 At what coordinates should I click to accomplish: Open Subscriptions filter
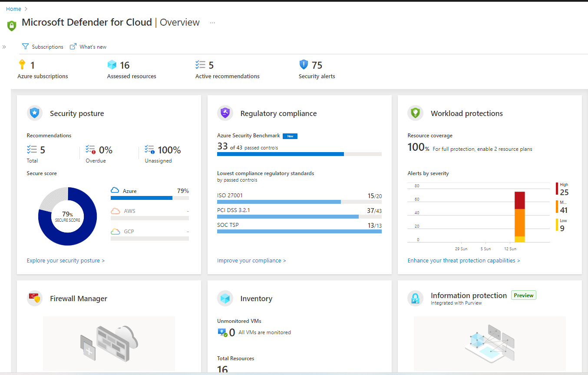[x=43, y=46]
